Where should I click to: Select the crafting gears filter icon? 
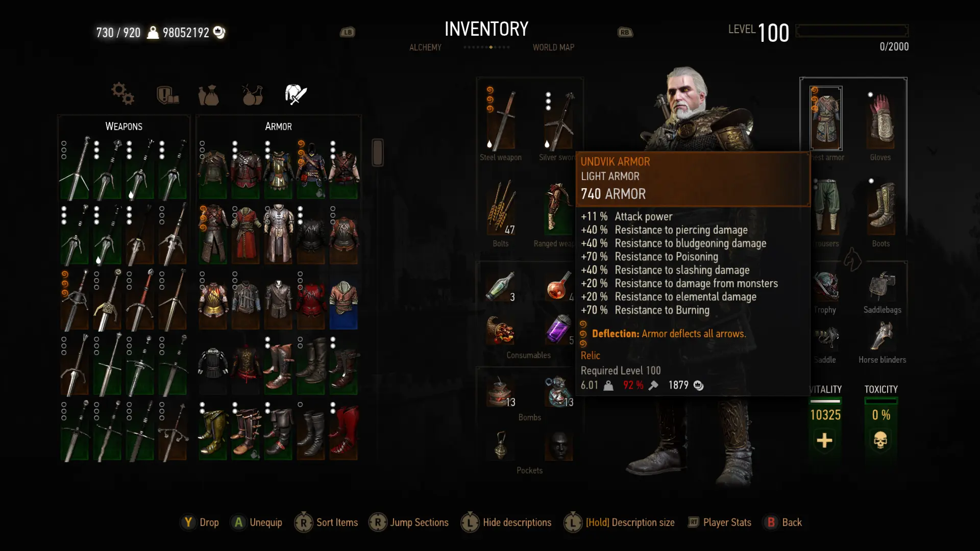pyautogui.click(x=122, y=94)
